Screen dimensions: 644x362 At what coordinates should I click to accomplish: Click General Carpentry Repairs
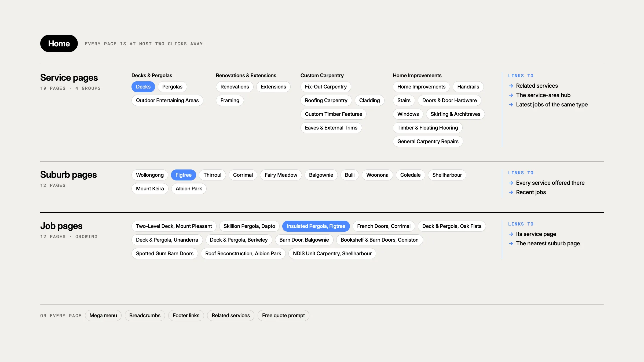[428, 141]
